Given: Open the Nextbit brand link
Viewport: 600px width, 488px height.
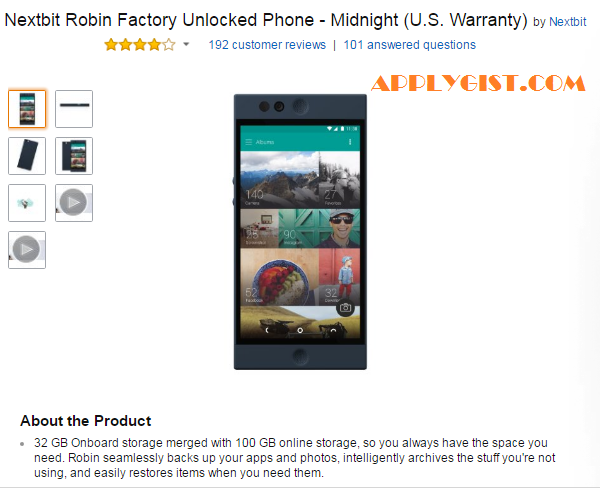Looking at the screenshot, I should [567, 22].
